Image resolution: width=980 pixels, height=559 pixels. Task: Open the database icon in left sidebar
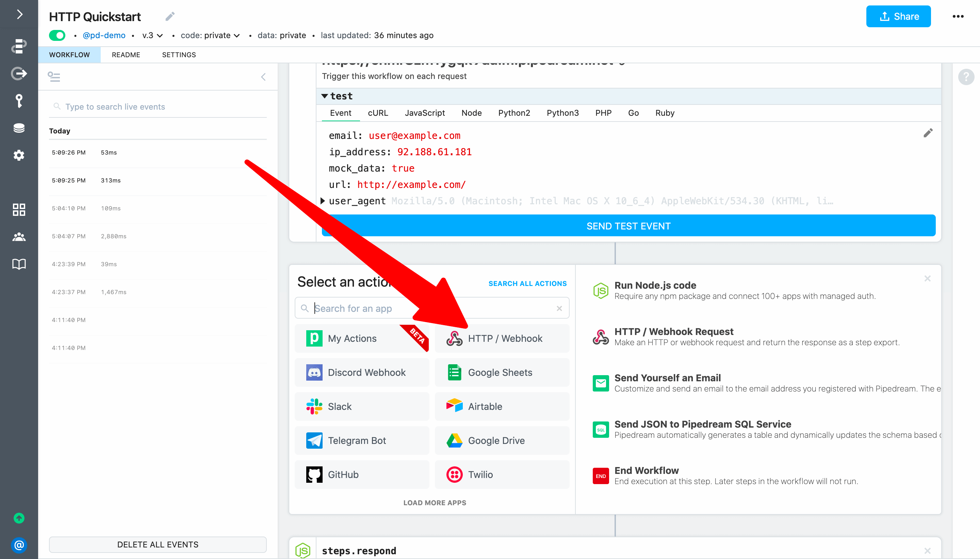[x=19, y=128]
